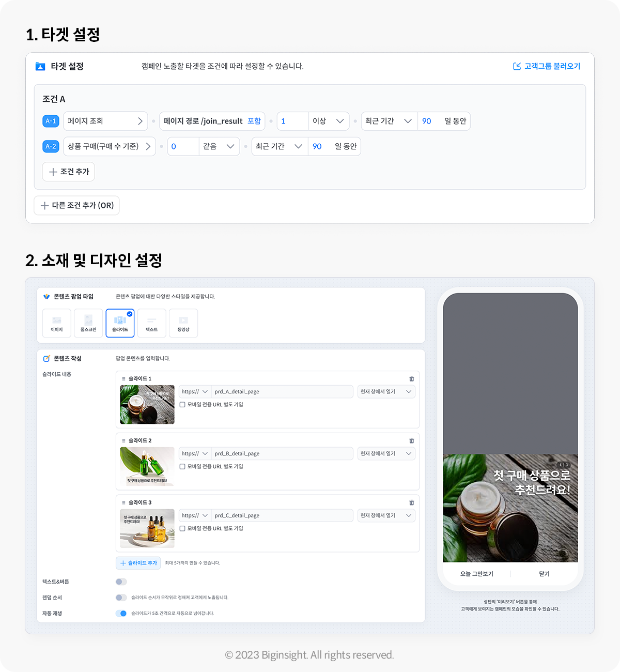The width and height of the screenshot is (620, 672).
Task: Open 현재 창에서 열기 dropdown for 슬라이드 1
Action: coord(386,392)
